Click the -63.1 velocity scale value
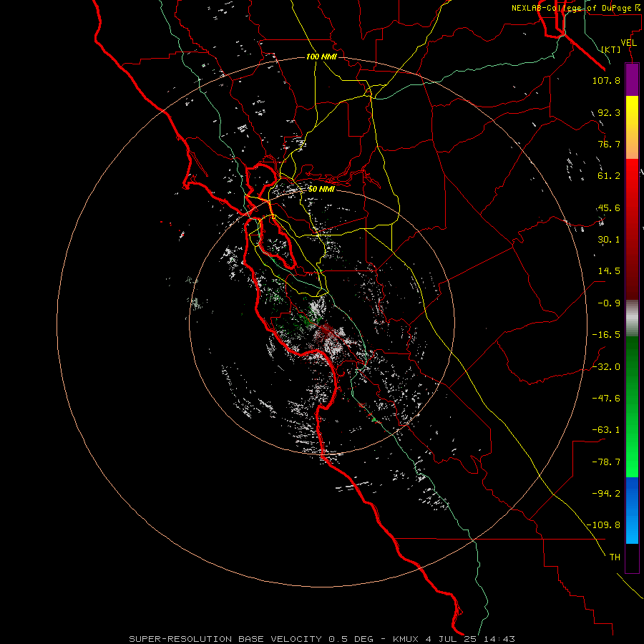644x644 pixels. tap(606, 430)
